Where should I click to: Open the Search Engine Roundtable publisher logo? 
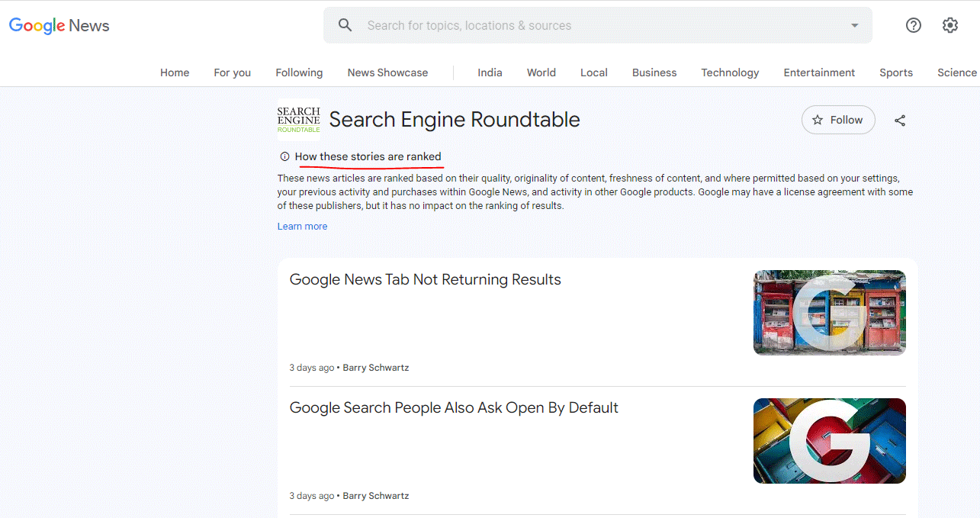tap(298, 120)
